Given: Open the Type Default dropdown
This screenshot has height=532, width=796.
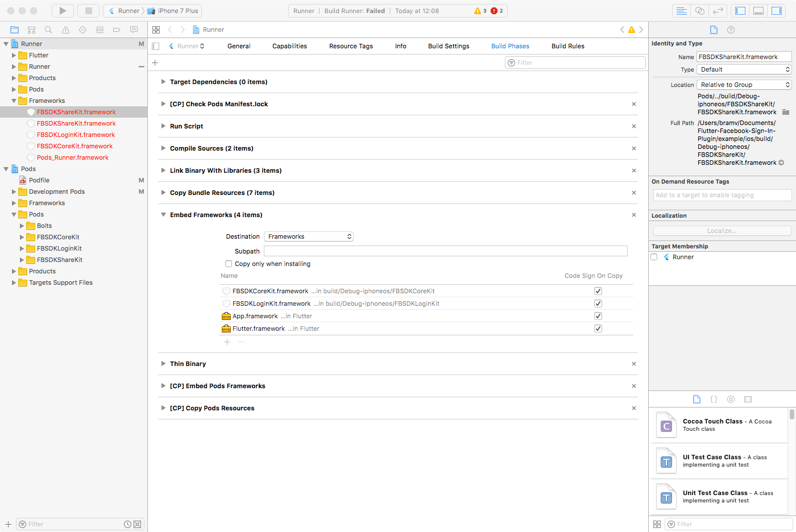Looking at the screenshot, I should [744, 69].
